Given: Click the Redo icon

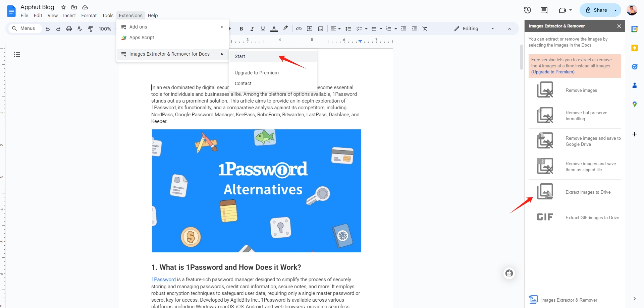Looking at the screenshot, I should pos(58,29).
